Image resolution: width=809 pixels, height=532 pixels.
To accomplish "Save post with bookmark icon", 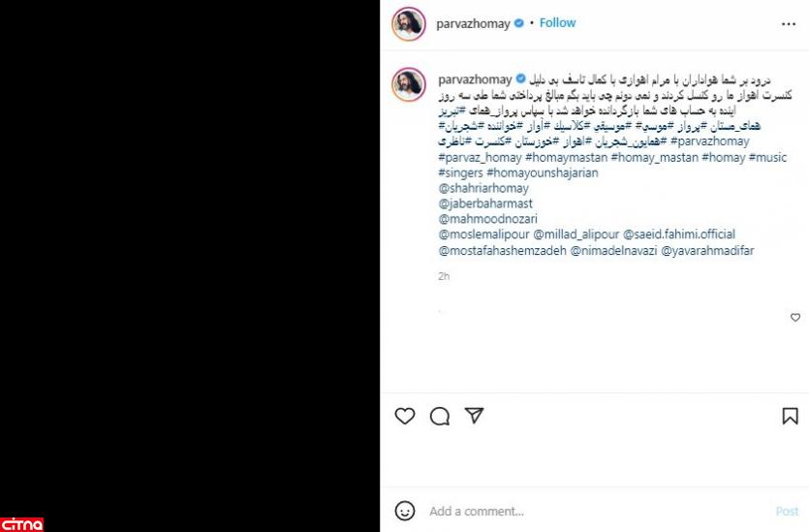I will (790, 416).
